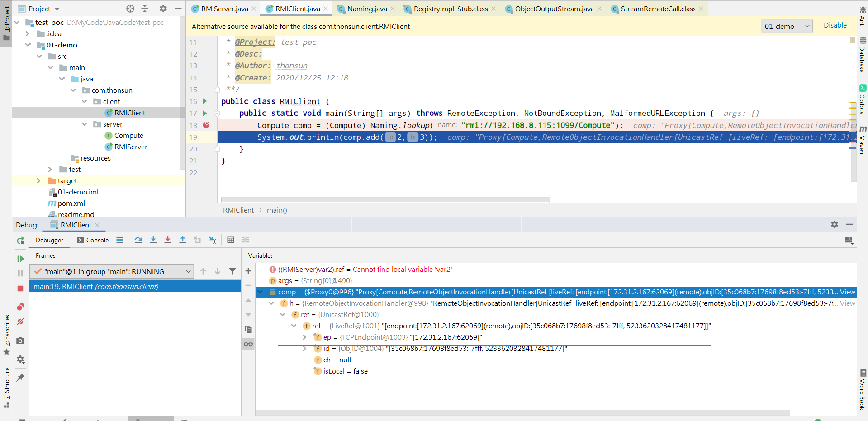Viewport: 868px width, 421px height.
Task: Open the Naming.java editor tab
Action: click(x=366, y=9)
